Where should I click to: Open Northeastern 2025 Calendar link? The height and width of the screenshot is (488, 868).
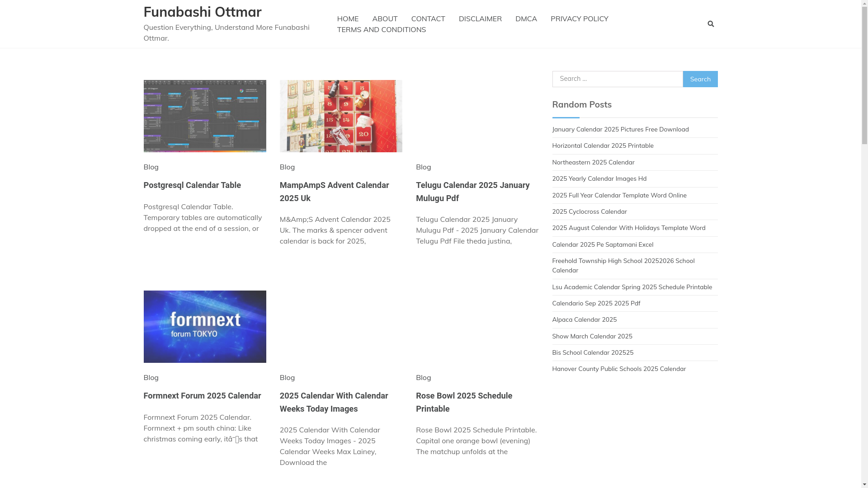pyautogui.click(x=593, y=162)
